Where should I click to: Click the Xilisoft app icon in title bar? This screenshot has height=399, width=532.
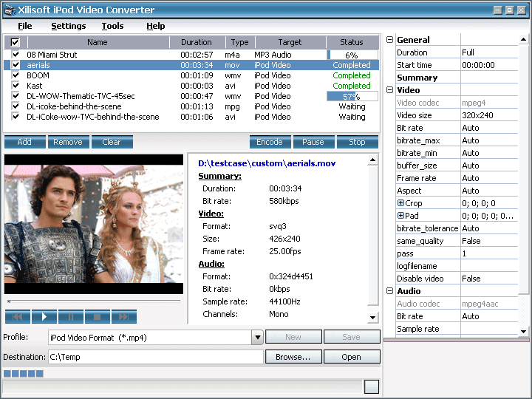coord(10,10)
